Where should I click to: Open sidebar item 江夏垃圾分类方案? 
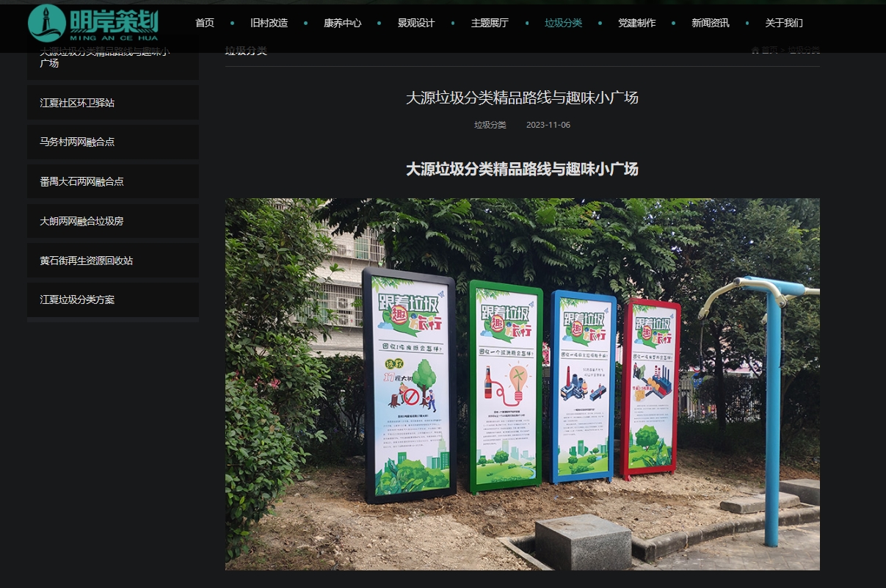(x=113, y=300)
